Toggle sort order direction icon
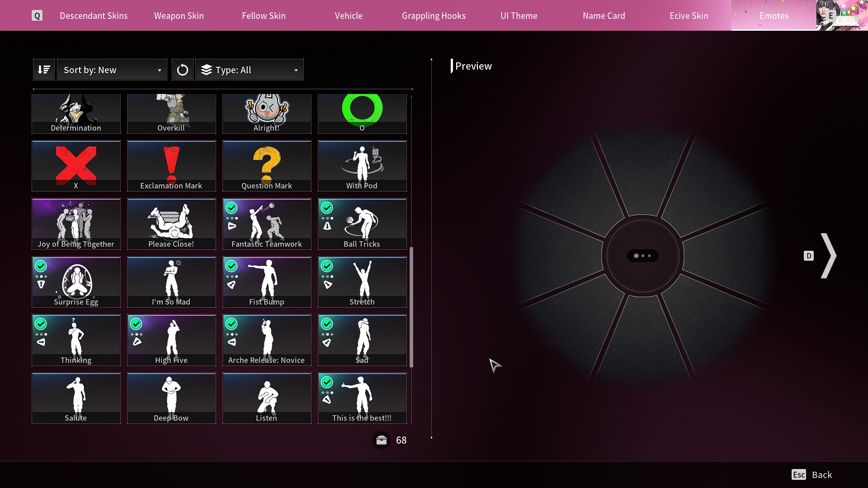This screenshot has width=868, height=488. pyautogui.click(x=44, y=70)
